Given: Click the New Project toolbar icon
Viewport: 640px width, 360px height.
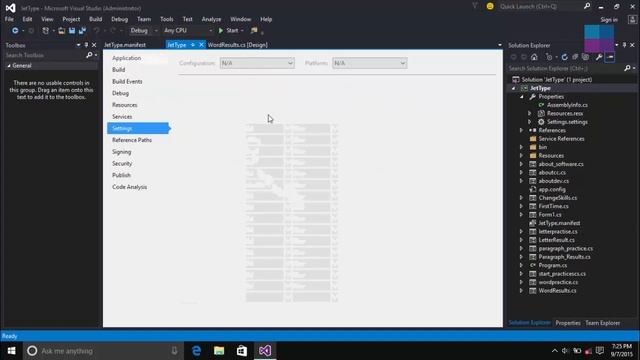Looking at the screenshot, I should (x=46, y=31).
